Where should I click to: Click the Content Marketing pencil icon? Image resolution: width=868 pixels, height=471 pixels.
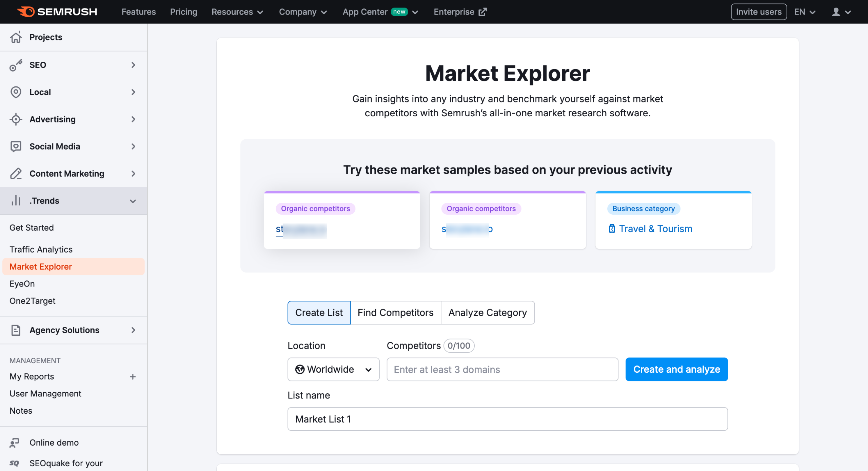click(16, 174)
